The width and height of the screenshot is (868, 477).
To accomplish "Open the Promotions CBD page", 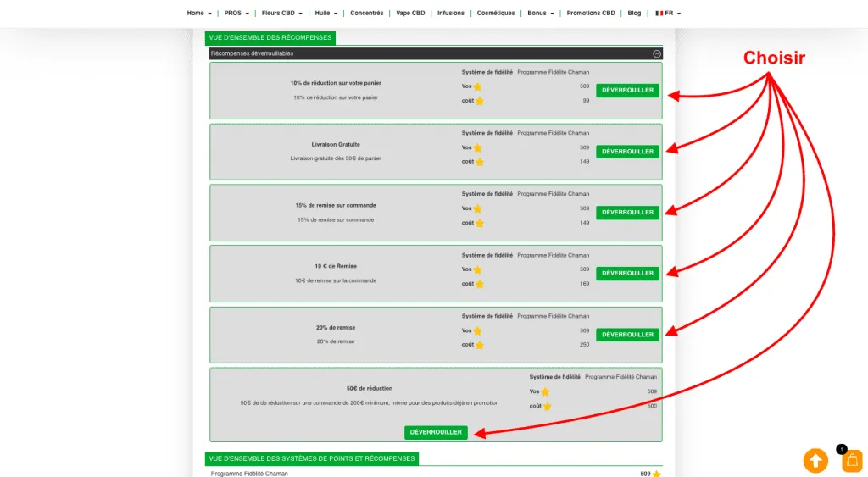I will 591,14.
